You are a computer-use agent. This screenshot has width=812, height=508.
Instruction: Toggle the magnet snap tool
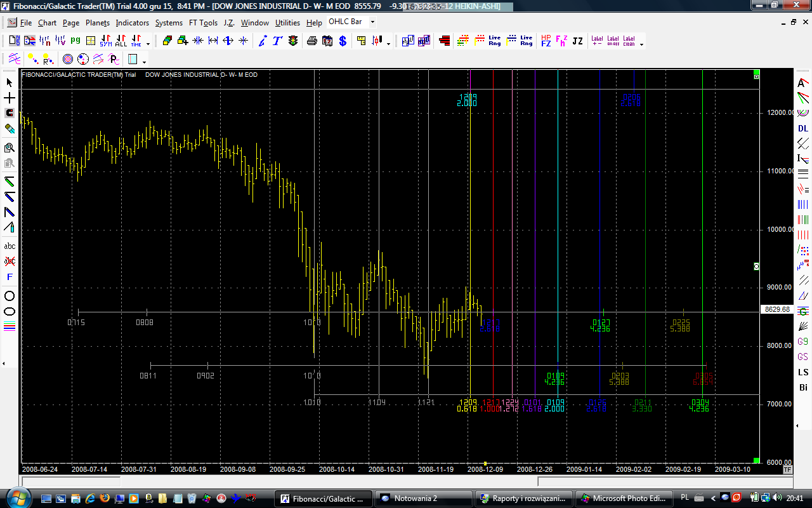10,113
